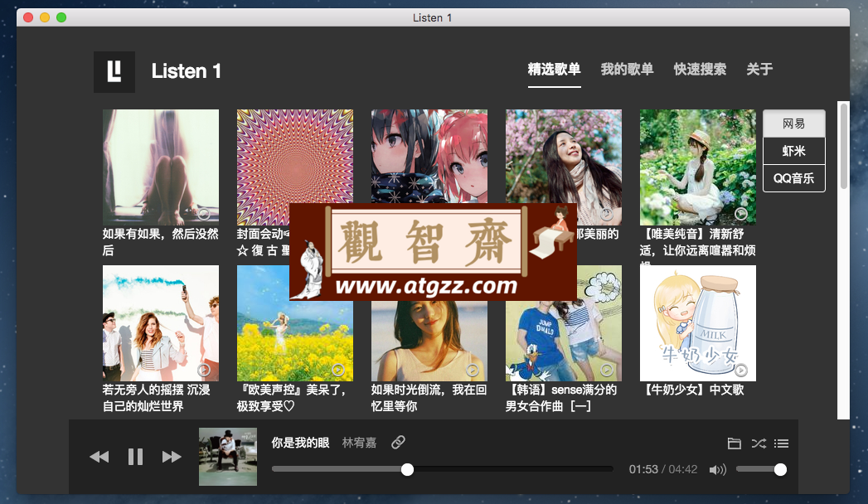The image size is (868, 504).
Task: Play the 【唯美纯音】清新舒适 playlist via play icon
Action: pos(740,214)
